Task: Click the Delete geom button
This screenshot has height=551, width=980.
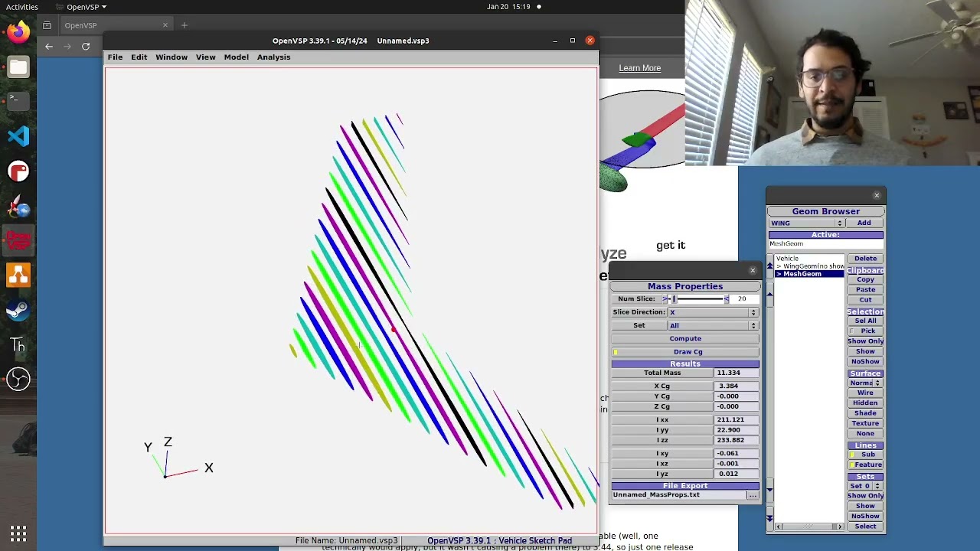Action: click(x=865, y=259)
